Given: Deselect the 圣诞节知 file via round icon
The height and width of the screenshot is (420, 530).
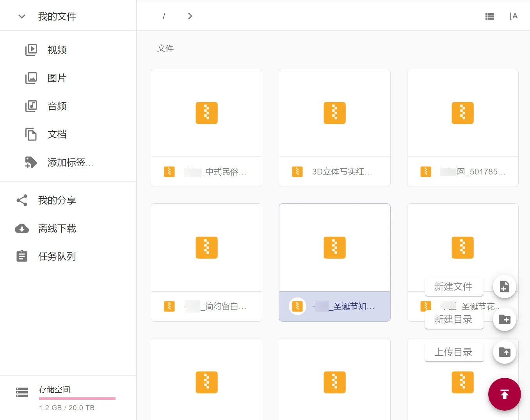Looking at the screenshot, I should coord(297,306).
